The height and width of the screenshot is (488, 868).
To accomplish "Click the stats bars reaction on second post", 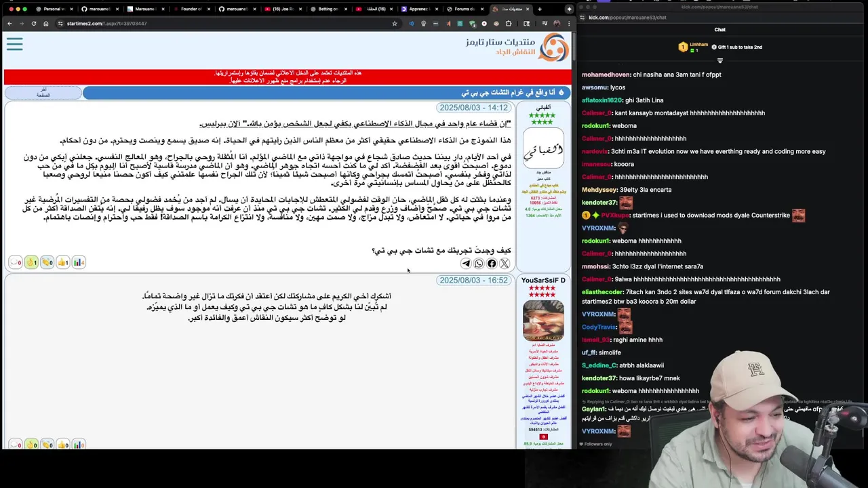I will (79, 445).
